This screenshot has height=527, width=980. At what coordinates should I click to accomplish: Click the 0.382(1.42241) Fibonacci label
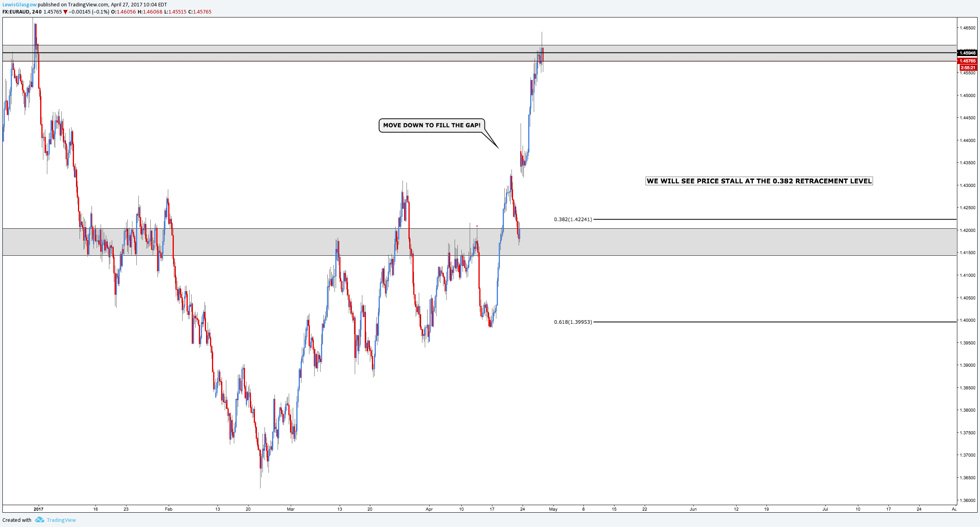tap(573, 219)
